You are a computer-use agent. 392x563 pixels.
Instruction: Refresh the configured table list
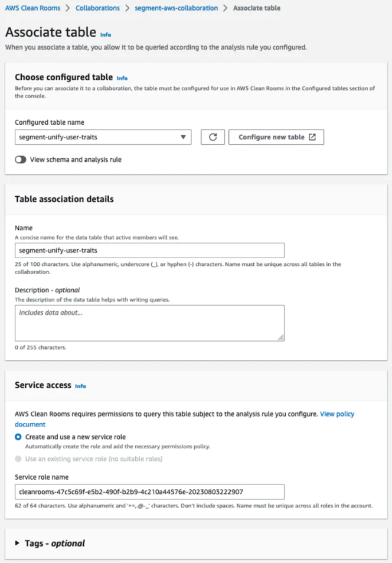[213, 136]
